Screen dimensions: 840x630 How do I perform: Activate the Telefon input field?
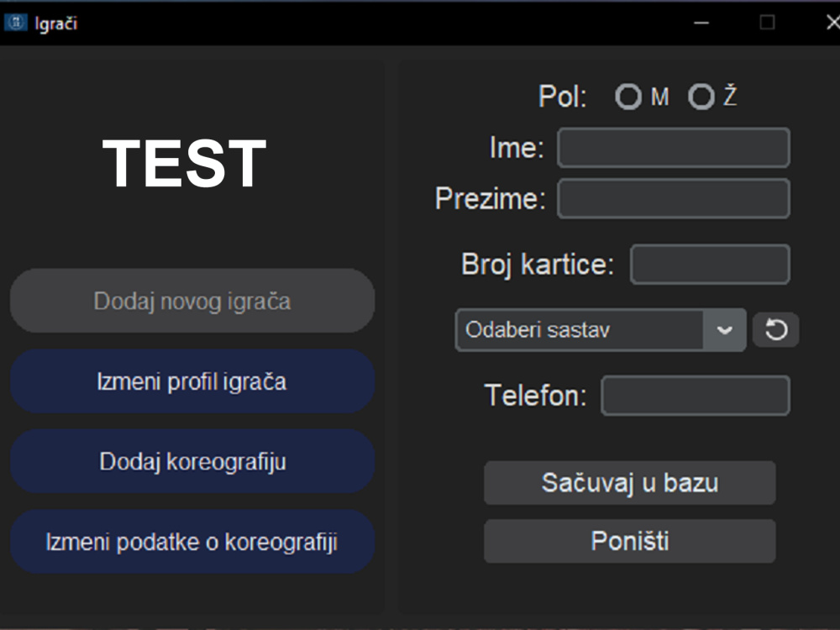point(696,396)
